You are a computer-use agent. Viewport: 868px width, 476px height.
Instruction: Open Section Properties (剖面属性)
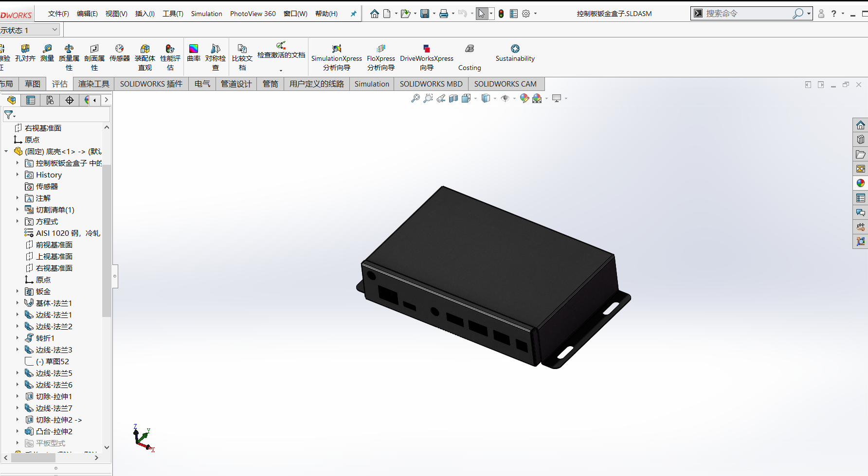(94, 57)
